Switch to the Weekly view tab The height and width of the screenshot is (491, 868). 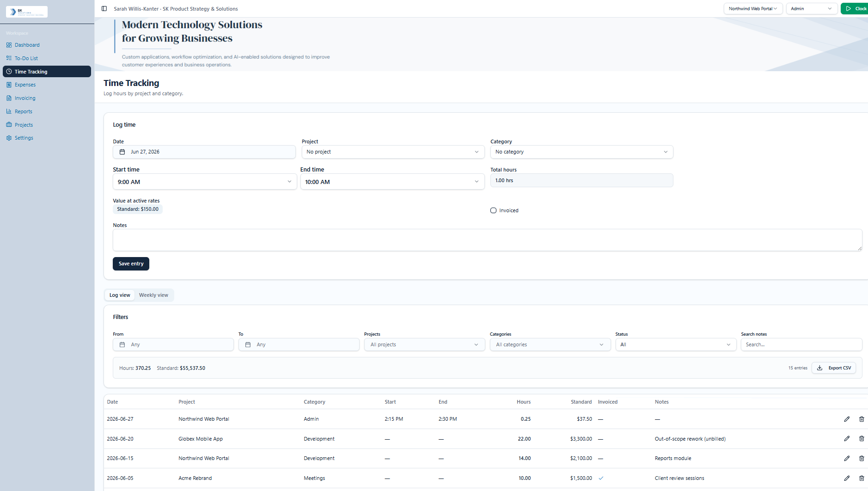pos(153,295)
